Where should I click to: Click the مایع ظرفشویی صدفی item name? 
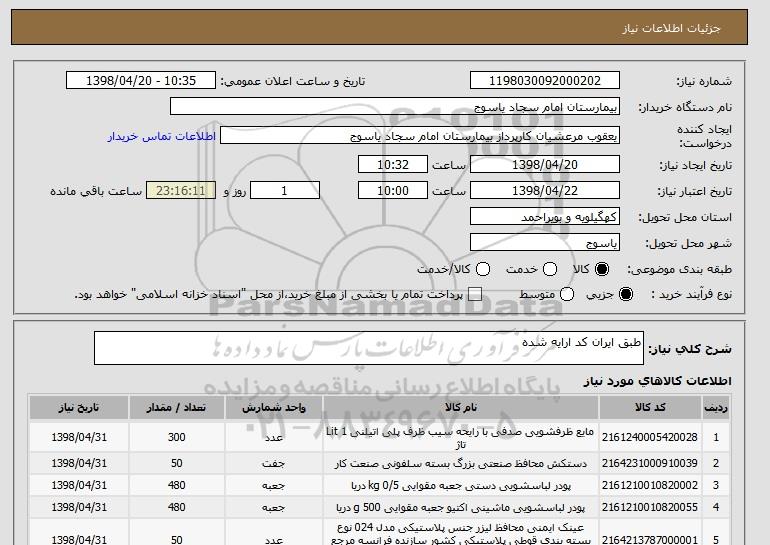click(x=460, y=438)
